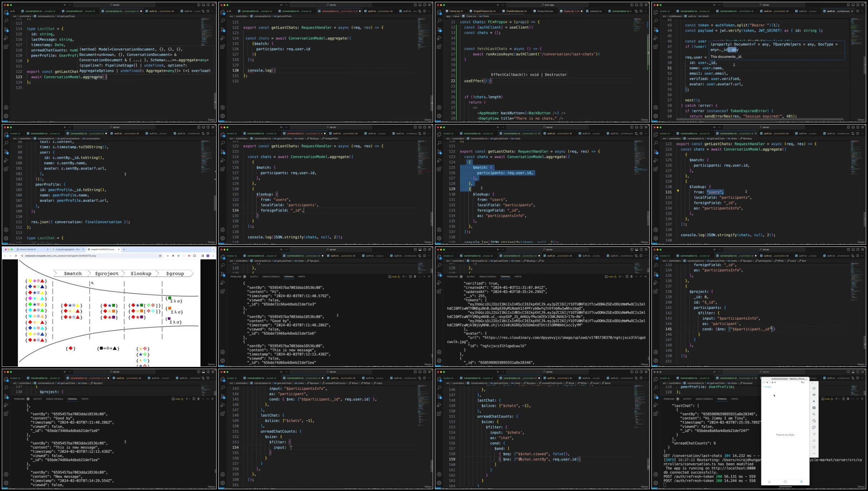Open the emulator's three-dot extended controls
868x491 pixels.
pos(814,453)
